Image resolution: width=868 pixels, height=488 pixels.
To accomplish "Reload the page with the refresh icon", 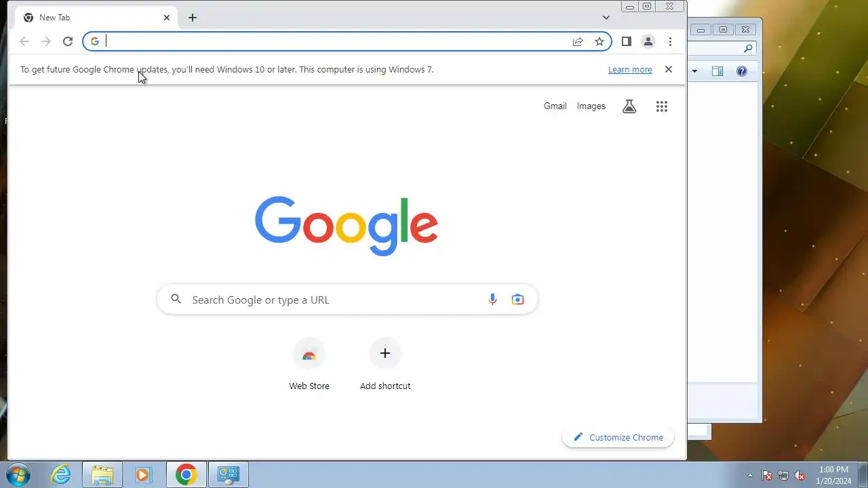I will [68, 41].
